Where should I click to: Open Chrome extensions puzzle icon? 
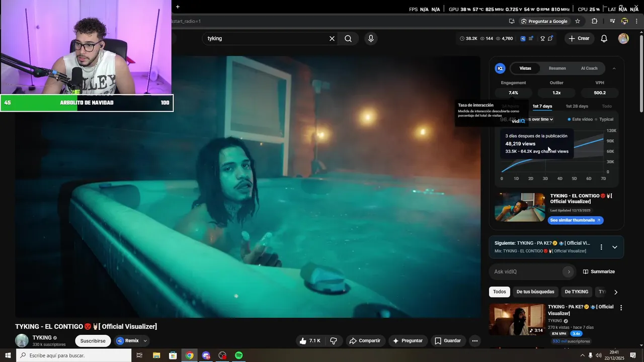coord(594,21)
